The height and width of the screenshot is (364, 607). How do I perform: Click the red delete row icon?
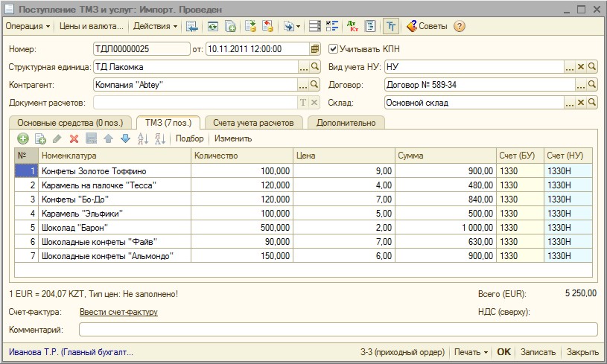pos(74,138)
